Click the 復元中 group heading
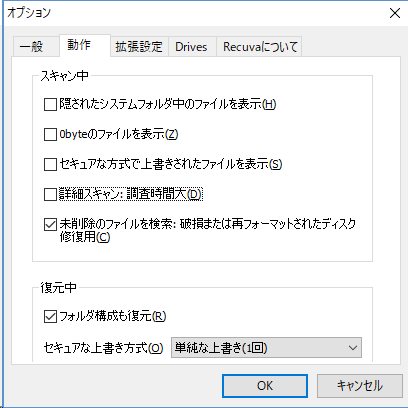Viewport: 408px width, 408px height. [x=59, y=287]
